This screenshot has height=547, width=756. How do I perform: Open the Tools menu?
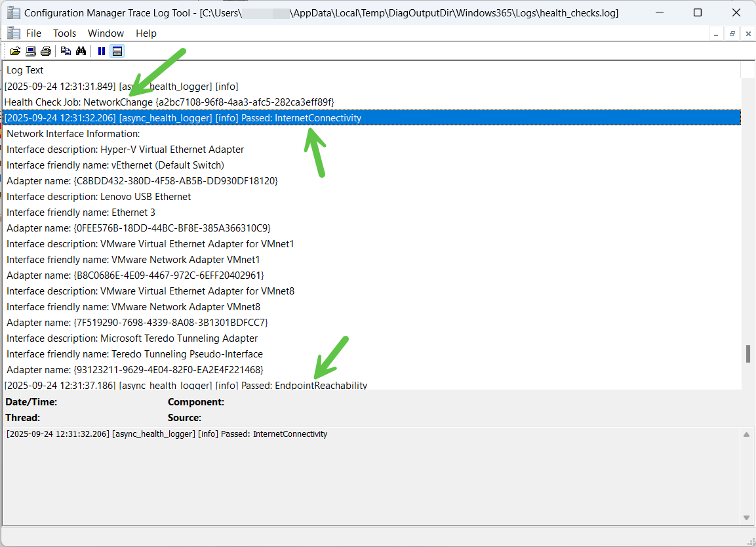point(64,33)
